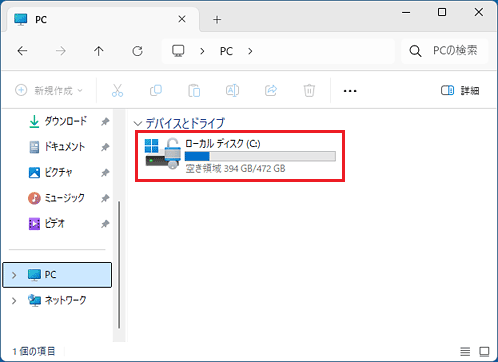Click the navigation pane scrollbar
The width and height of the screenshot is (498, 362).
(119, 265)
